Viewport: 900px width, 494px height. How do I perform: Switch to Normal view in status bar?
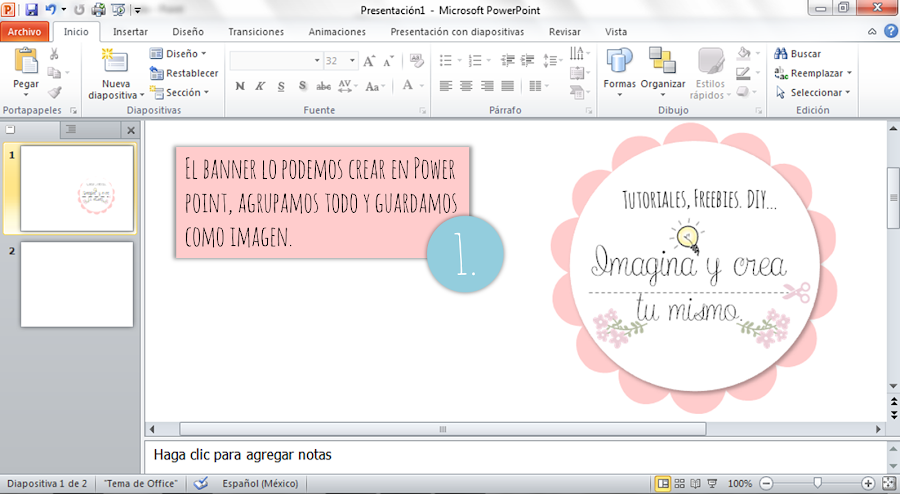coord(663,484)
